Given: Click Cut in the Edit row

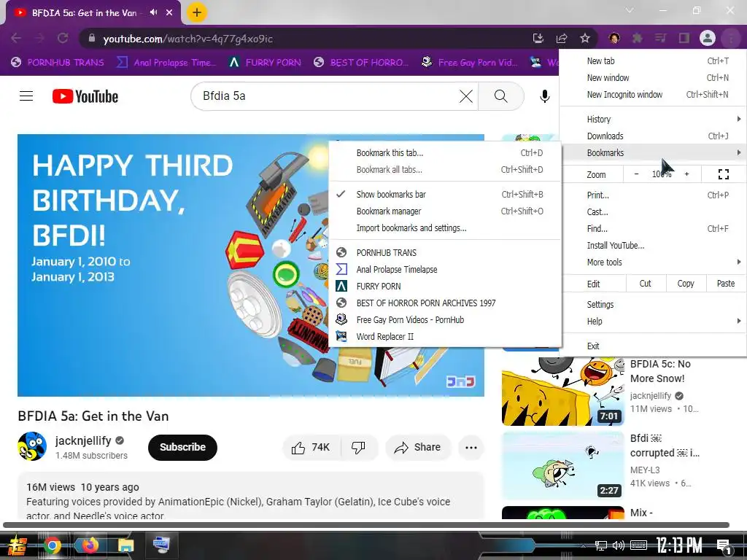Looking at the screenshot, I should click(x=645, y=284).
